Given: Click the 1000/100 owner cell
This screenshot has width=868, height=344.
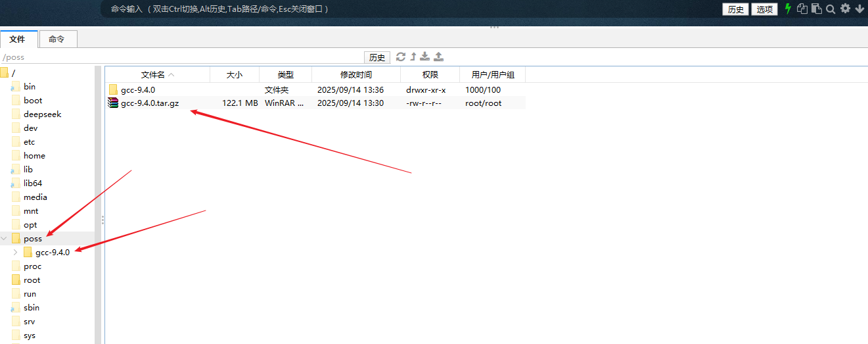Looking at the screenshot, I should point(483,89).
